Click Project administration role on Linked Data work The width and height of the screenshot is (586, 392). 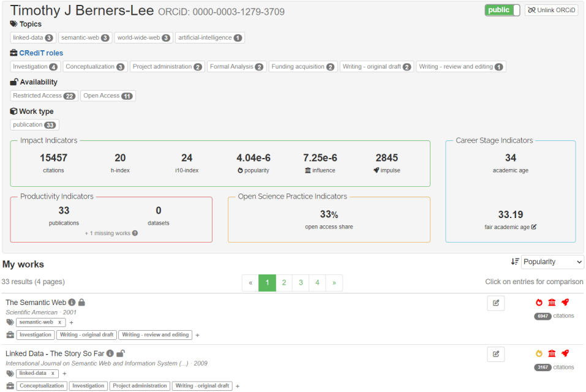[x=140, y=386]
